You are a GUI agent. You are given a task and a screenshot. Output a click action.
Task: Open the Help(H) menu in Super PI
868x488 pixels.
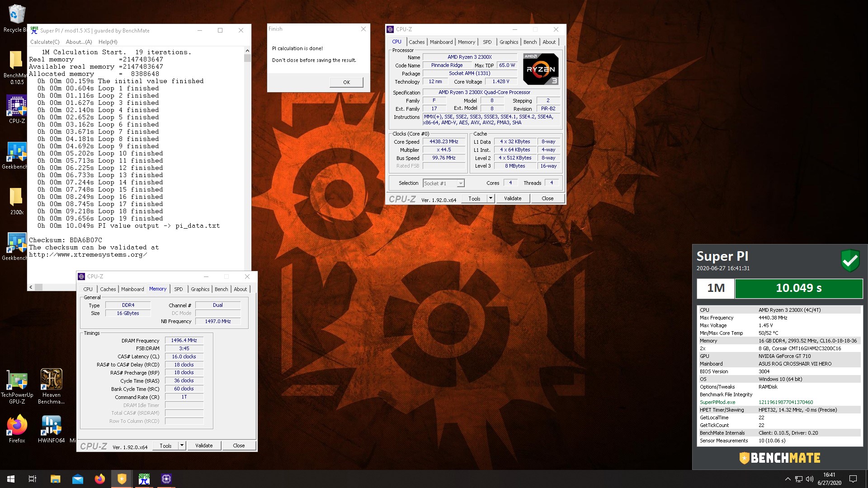click(108, 42)
